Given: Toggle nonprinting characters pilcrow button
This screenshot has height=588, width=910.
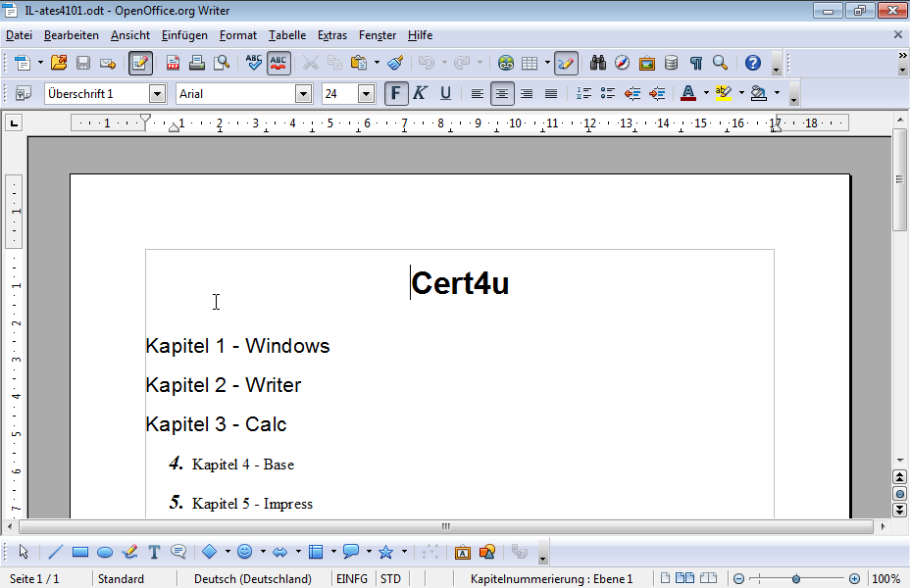Looking at the screenshot, I should click(x=696, y=63).
